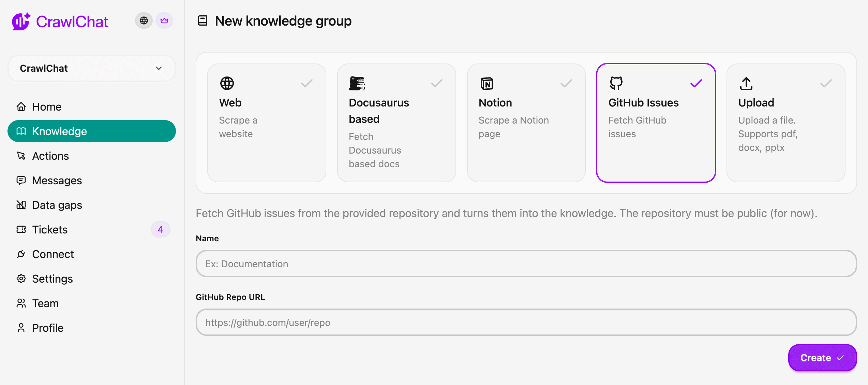Click the Web globe icon
Image resolution: width=868 pixels, height=385 pixels.
227,83
